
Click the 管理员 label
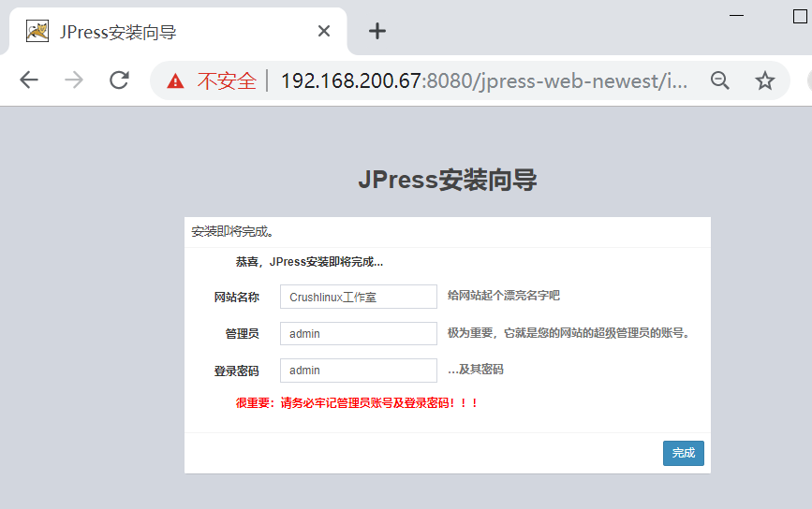pyautogui.click(x=242, y=334)
